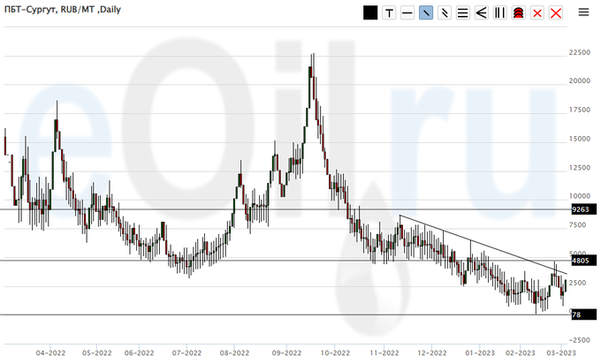The width and height of the screenshot is (601, 364).
Task: Toggle the active trend line tool
Action: pyautogui.click(x=426, y=13)
